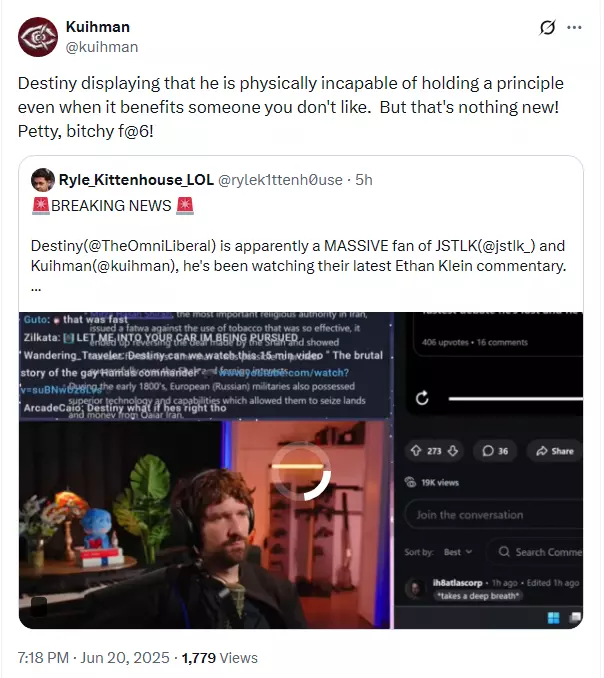Click the Grok circle-slash icon

[x=547, y=28]
